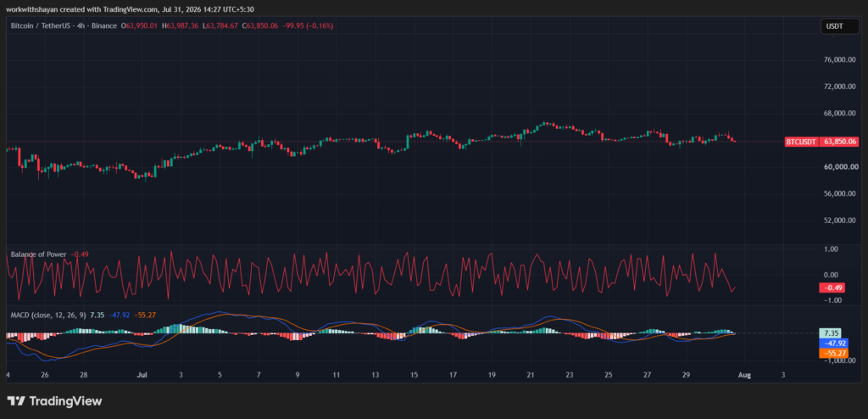Click the 72,000.00 price axis label
The image size is (868, 419).
pyautogui.click(x=840, y=87)
